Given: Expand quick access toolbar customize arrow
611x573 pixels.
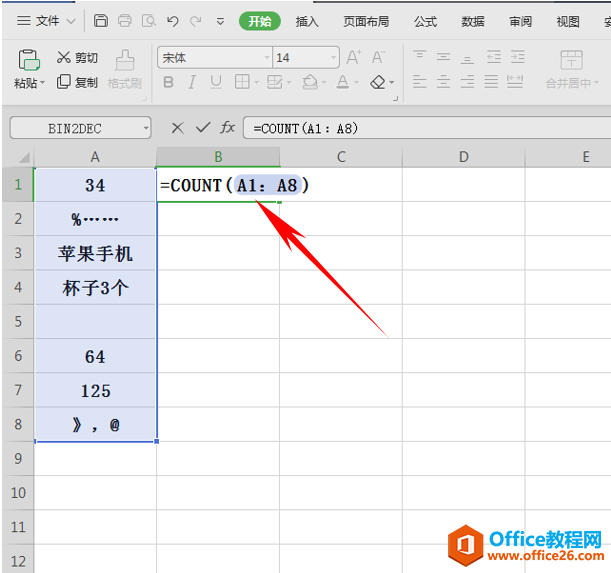Looking at the screenshot, I should pos(221,21).
